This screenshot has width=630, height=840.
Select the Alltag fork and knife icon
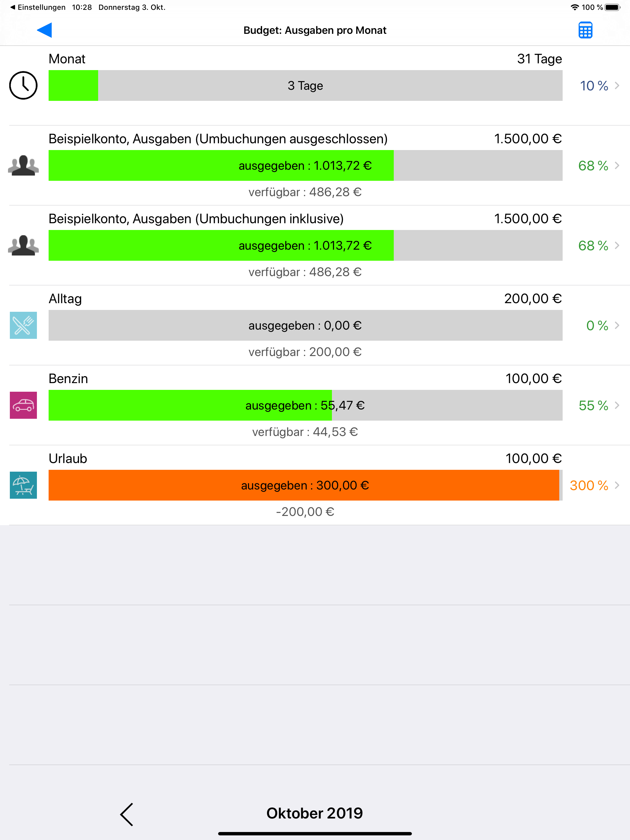click(23, 325)
